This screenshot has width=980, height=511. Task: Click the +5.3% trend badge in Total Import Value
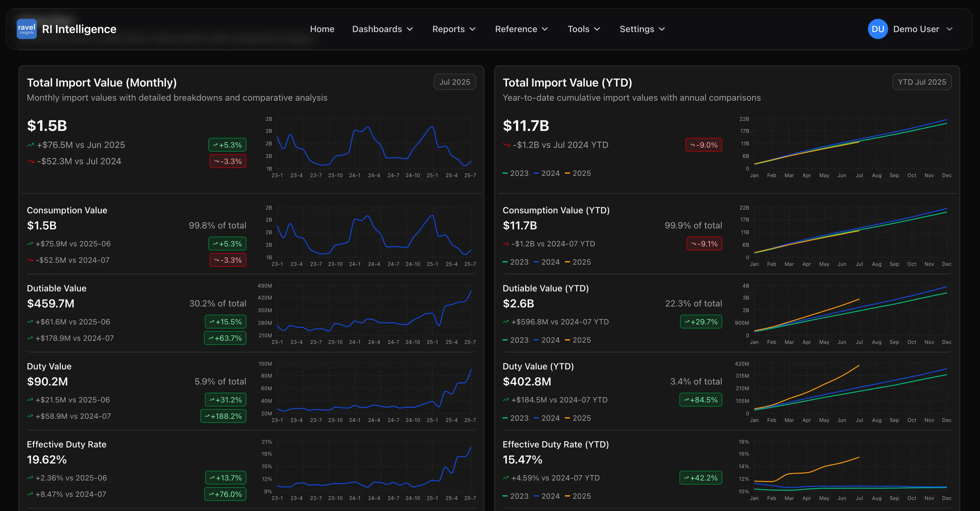click(227, 145)
